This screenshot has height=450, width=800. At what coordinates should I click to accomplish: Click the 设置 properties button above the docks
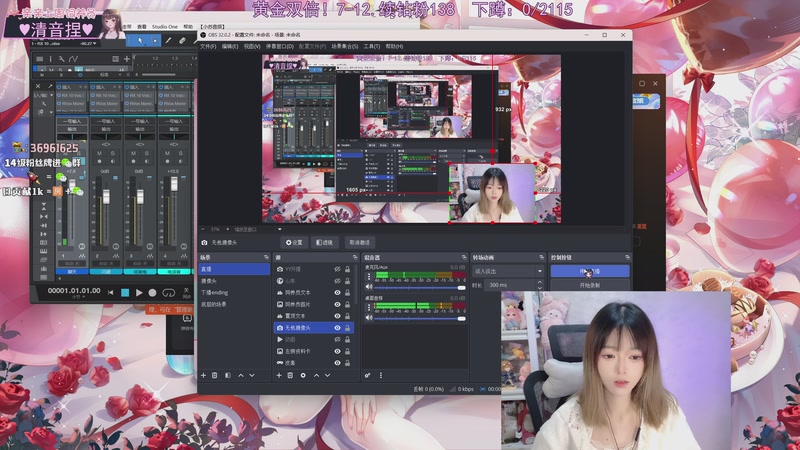[294, 242]
